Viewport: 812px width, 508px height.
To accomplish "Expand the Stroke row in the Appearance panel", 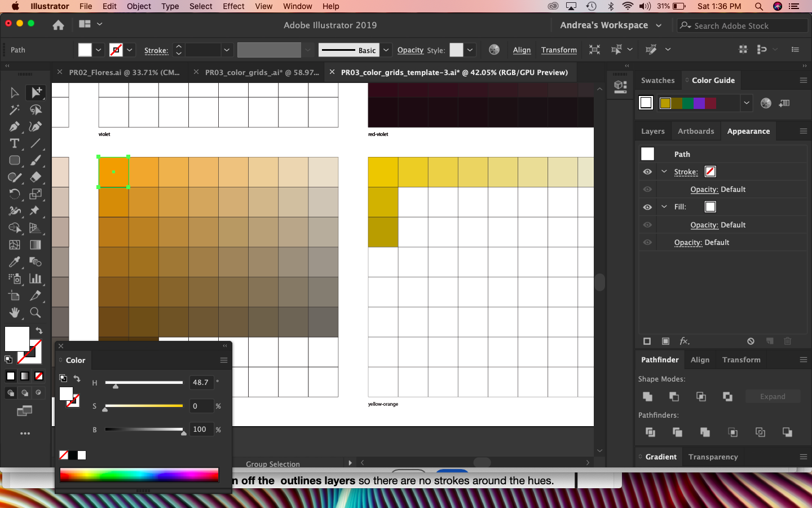I will 664,172.
